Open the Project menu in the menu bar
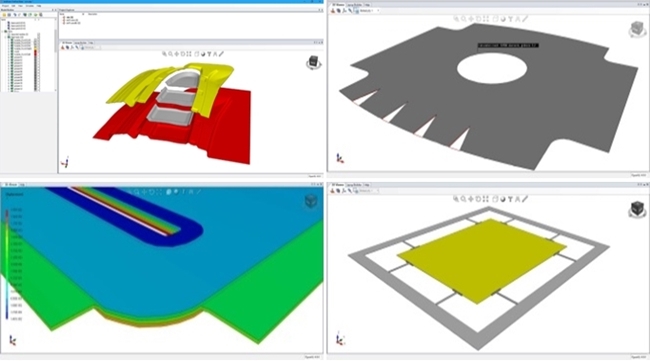650x361 pixels. [x=5, y=6]
